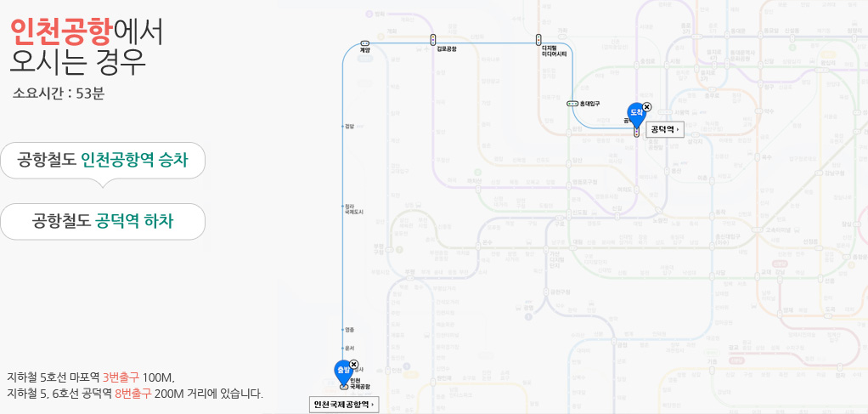Click the 김포공항 station transfer icon

click(433, 40)
